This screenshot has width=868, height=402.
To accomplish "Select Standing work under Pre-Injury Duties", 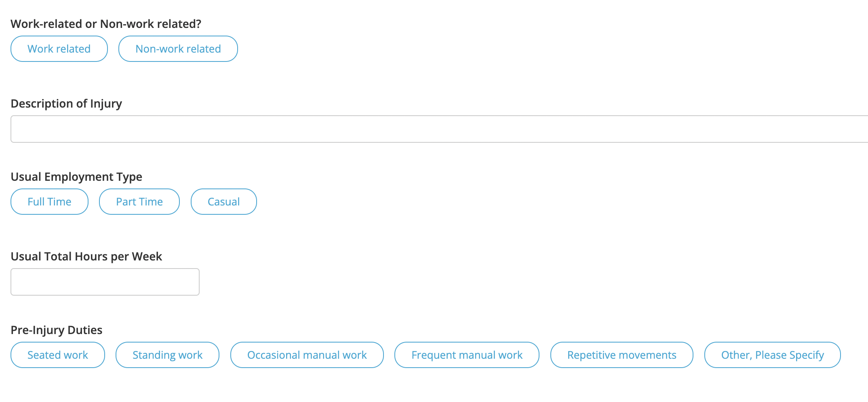I will [x=167, y=355].
